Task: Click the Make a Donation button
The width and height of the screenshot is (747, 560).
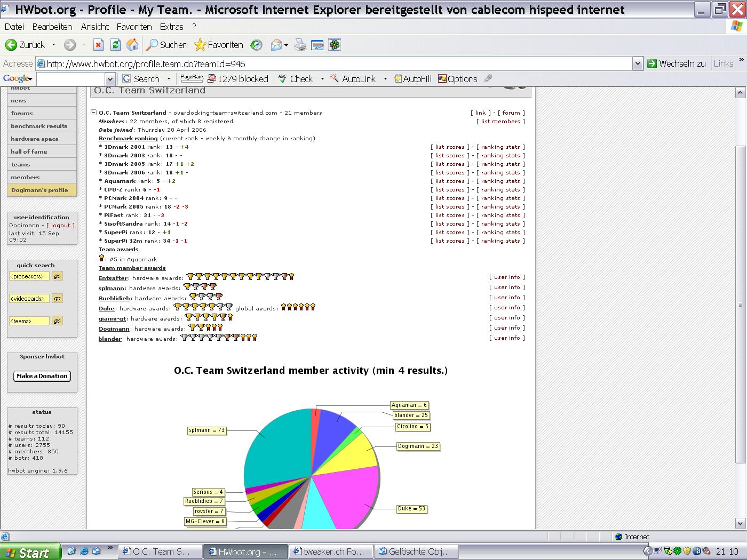Action: coord(42,376)
